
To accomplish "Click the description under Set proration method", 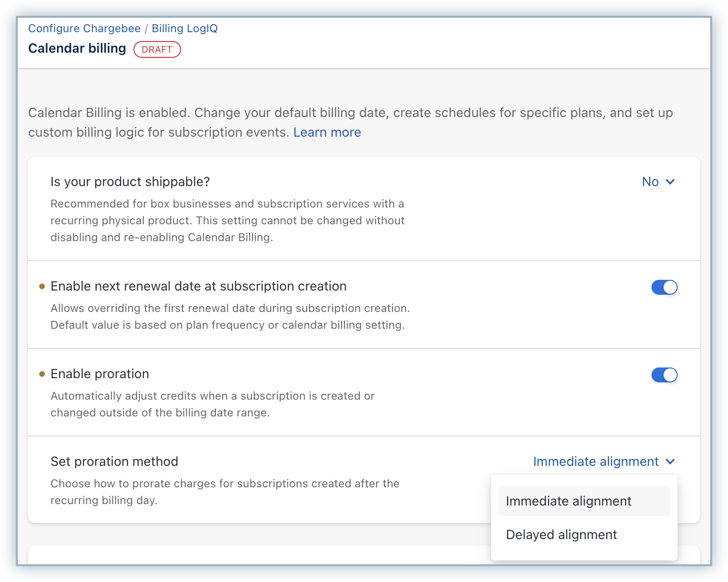I will (x=224, y=492).
